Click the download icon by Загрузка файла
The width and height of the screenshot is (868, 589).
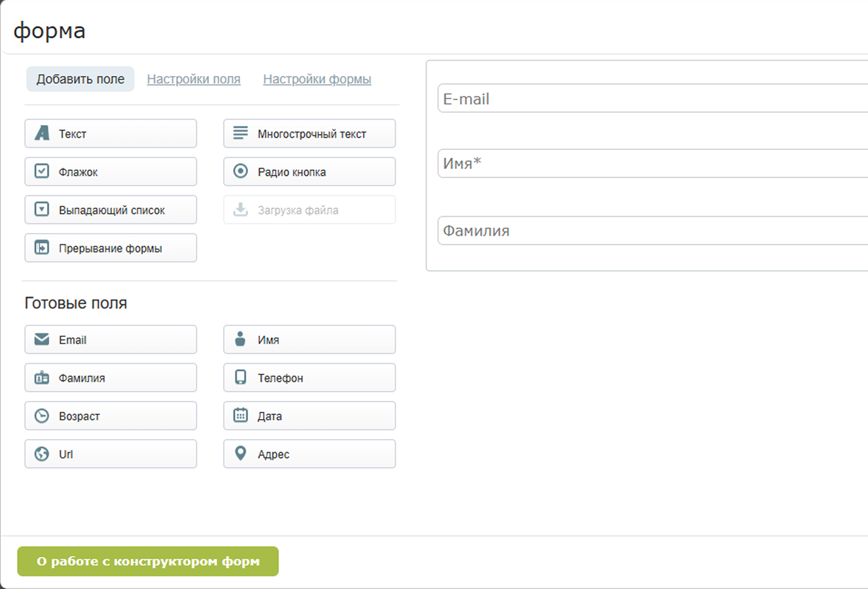pos(241,209)
